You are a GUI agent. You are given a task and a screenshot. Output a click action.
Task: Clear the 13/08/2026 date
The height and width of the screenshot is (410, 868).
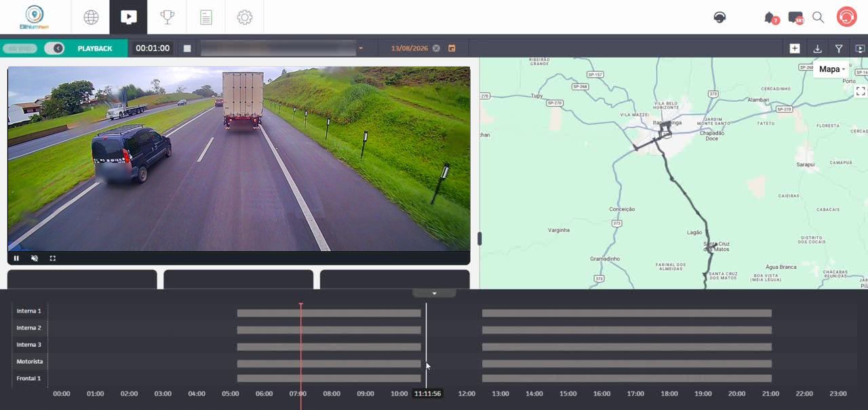436,48
